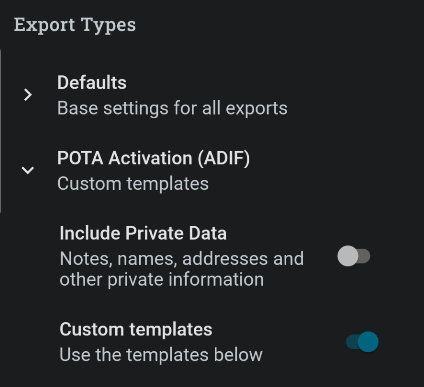This screenshot has width=424, height=387.
Task: Collapse the POTA Activation (ADIF) chevron
Action: click(x=28, y=170)
